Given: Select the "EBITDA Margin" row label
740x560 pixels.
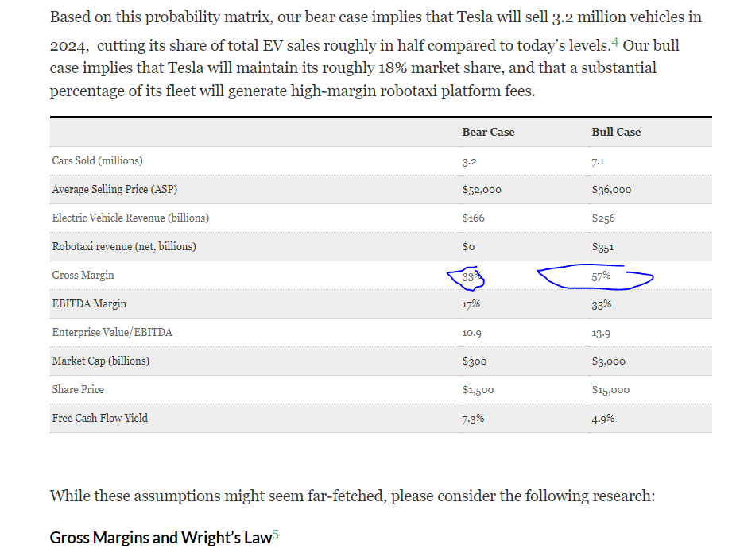Looking at the screenshot, I should coord(89,303).
